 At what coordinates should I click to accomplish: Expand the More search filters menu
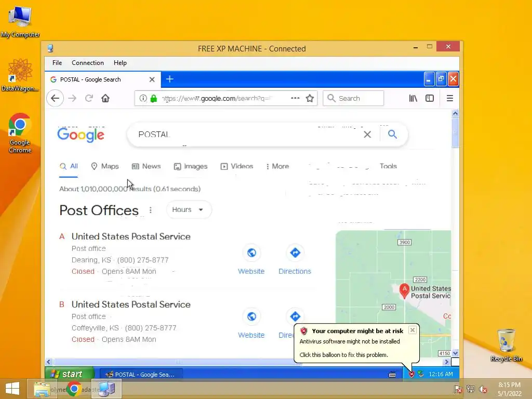277,166
